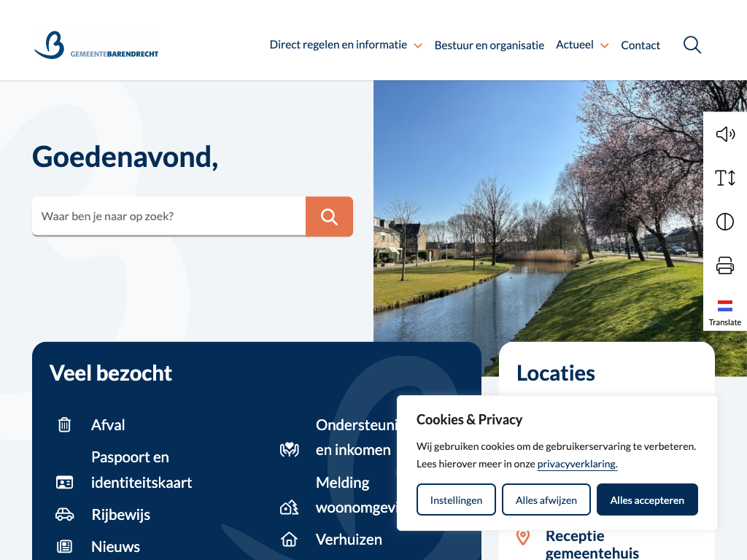Open the text size adjustment tool
The height and width of the screenshot is (560, 747).
tap(724, 178)
